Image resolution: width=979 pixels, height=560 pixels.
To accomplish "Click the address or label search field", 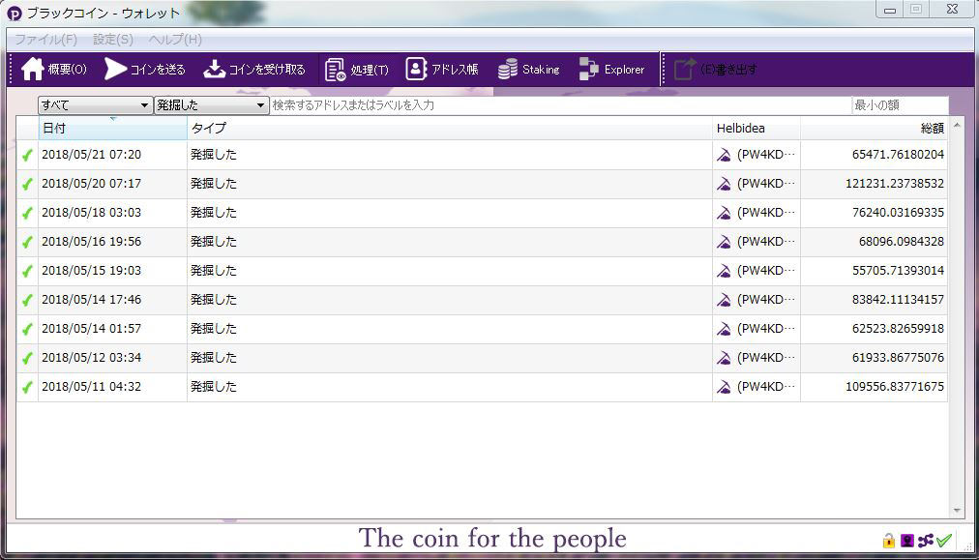I will (x=561, y=104).
